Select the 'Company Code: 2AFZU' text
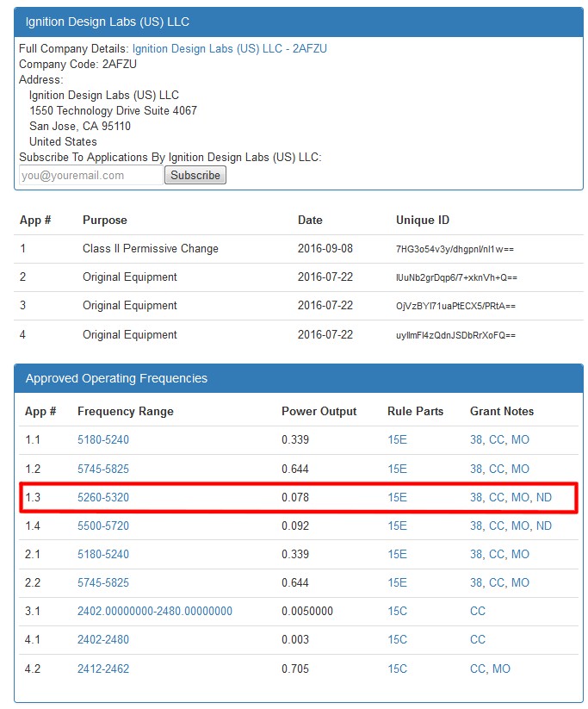The width and height of the screenshot is (588, 709). [x=77, y=65]
